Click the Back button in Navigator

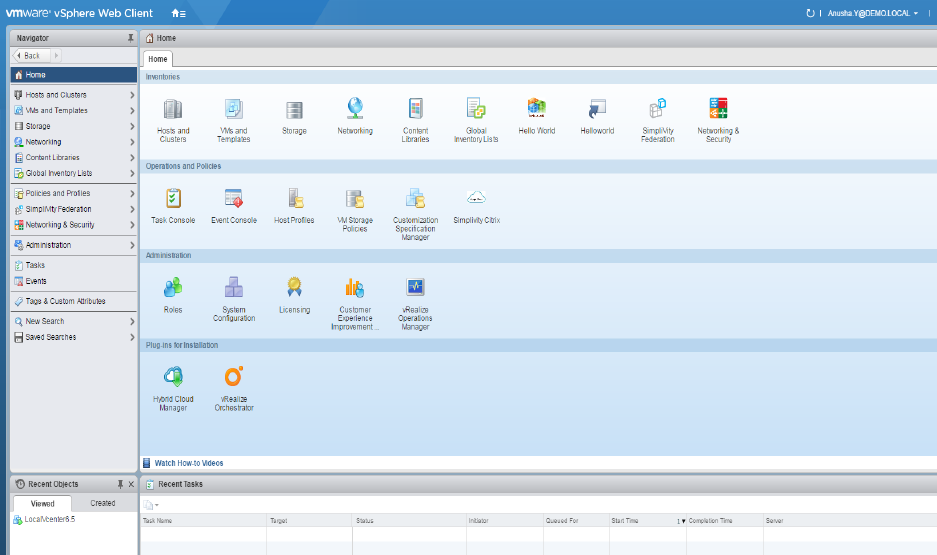[x=30, y=56]
